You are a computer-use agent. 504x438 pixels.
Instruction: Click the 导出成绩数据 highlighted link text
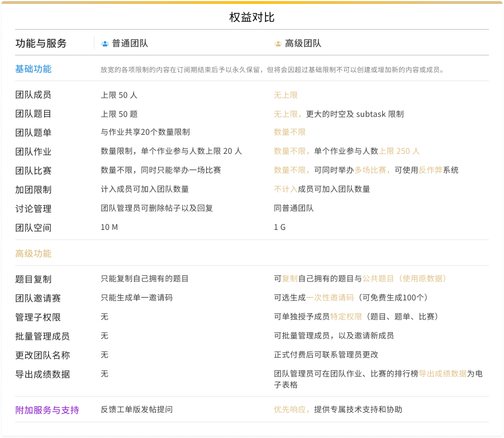(x=443, y=374)
